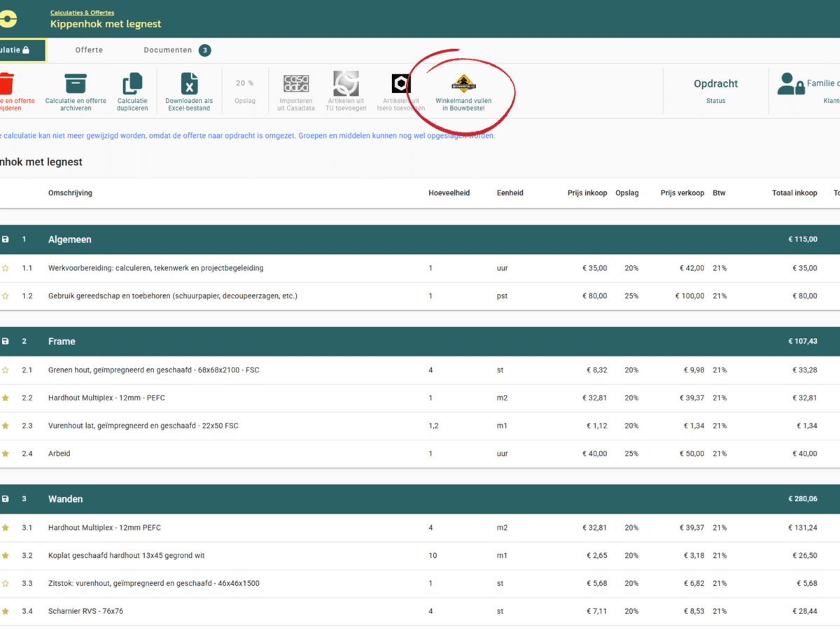
Task: Click Grenen hout 68x68x2100 description
Action: (154, 370)
